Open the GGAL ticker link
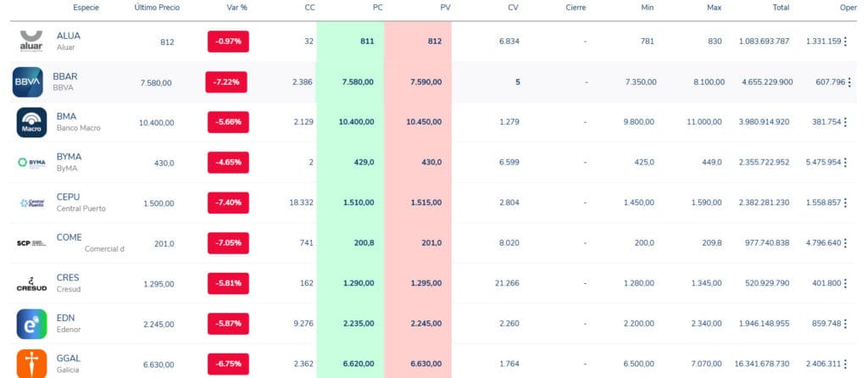 click(x=68, y=358)
